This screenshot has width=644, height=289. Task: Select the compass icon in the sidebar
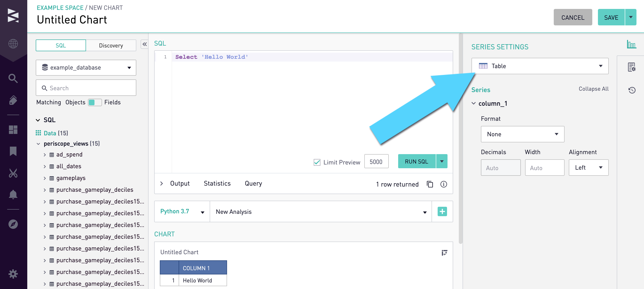(x=13, y=224)
